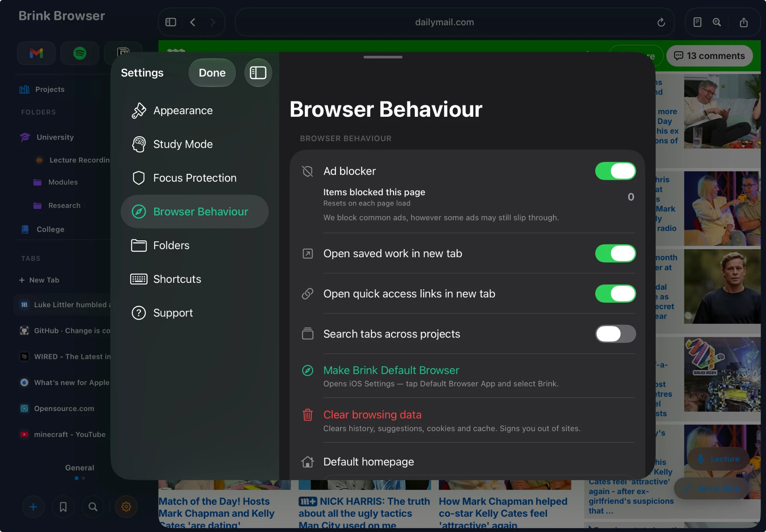
Task: Toggle the settings sidebar panel button
Action: click(258, 73)
